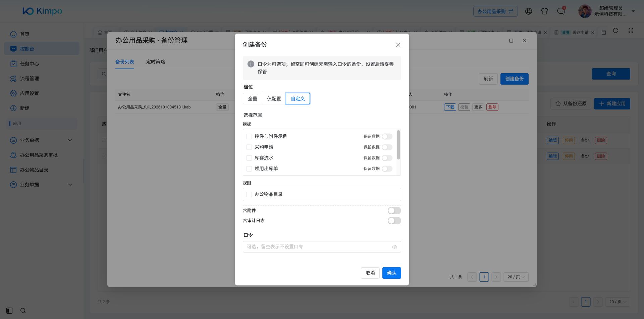Click the page refresh icon in tab bar

pos(615,31)
